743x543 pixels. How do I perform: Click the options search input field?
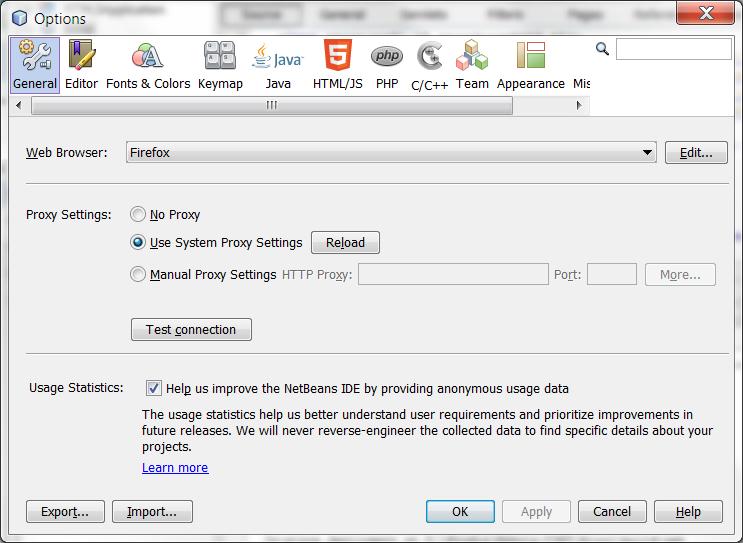click(x=673, y=49)
